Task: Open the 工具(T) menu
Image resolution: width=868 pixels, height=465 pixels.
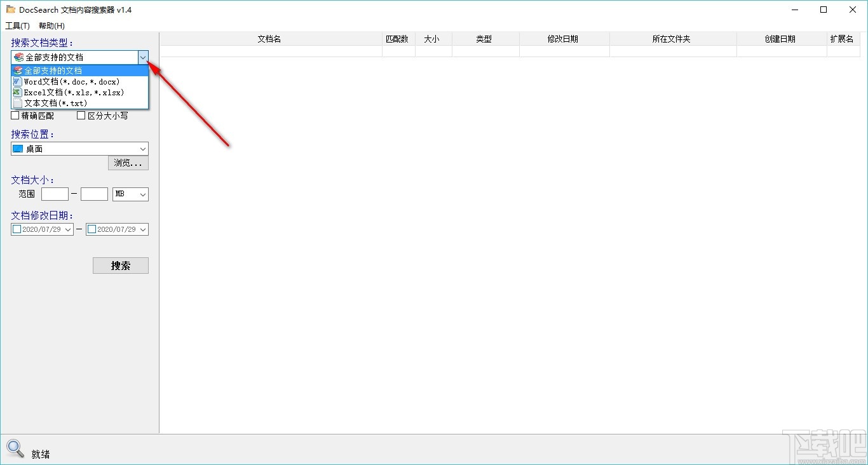Action: (x=18, y=25)
